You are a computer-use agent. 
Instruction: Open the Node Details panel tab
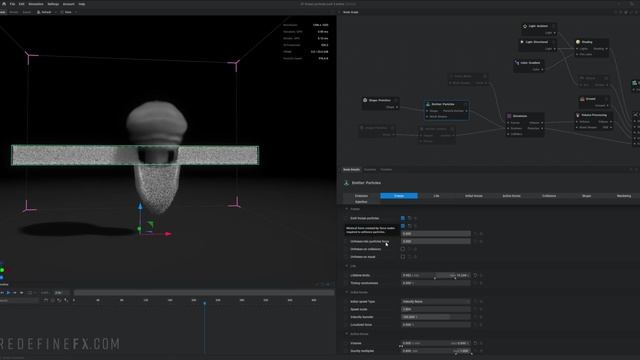(x=351, y=169)
